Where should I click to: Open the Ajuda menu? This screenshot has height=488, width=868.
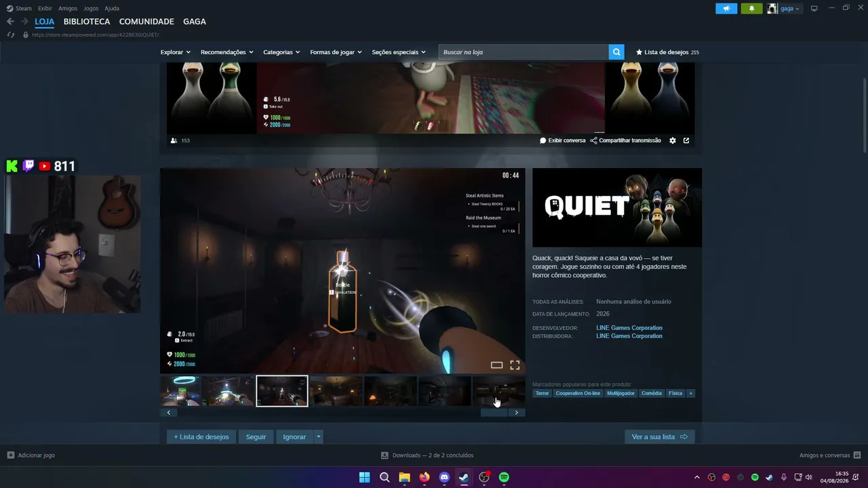pyautogui.click(x=112, y=8)
